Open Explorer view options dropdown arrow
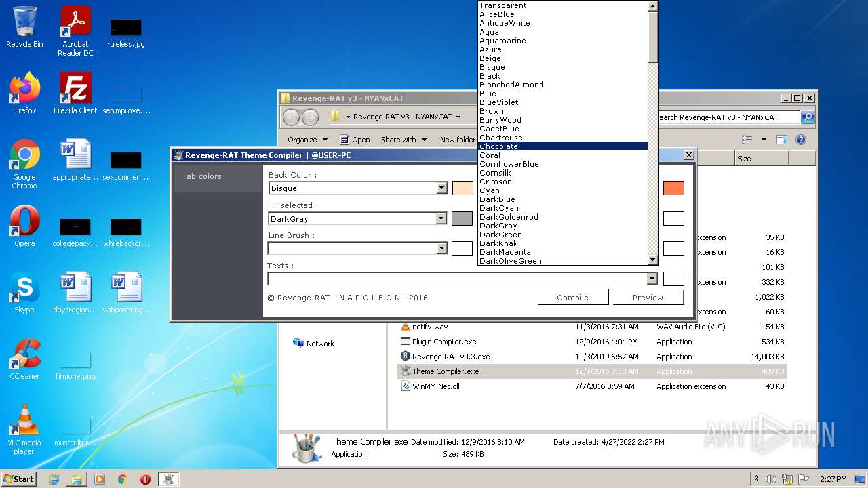868x488 pixels. (x=764, y=140)
